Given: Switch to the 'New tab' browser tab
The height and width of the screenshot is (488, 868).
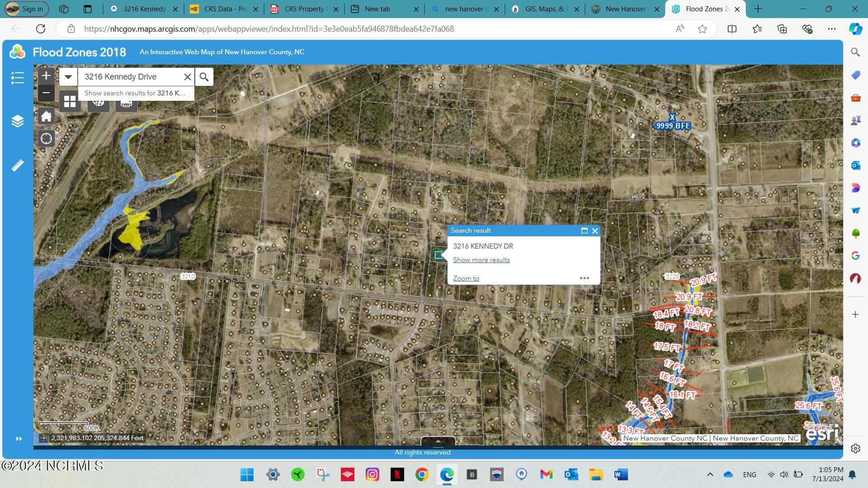Looking at the screenshot, I should 385,9.
